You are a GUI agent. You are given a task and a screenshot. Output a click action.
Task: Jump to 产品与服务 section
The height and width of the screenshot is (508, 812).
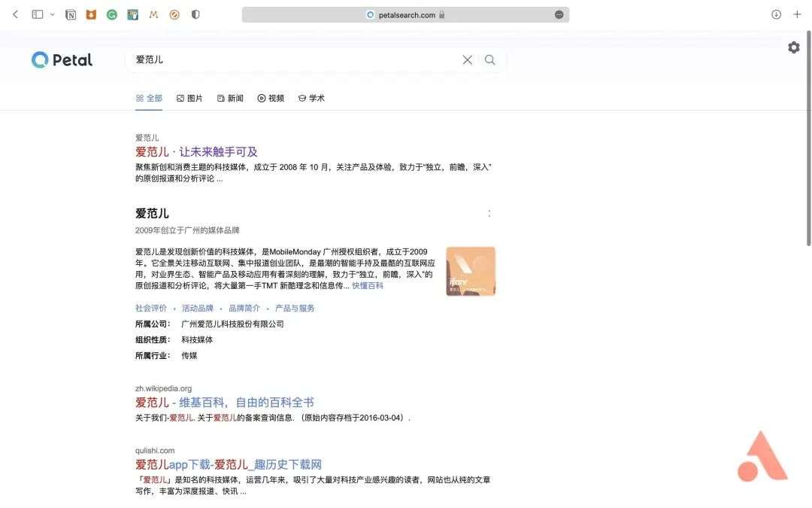(x=295, y=308)
